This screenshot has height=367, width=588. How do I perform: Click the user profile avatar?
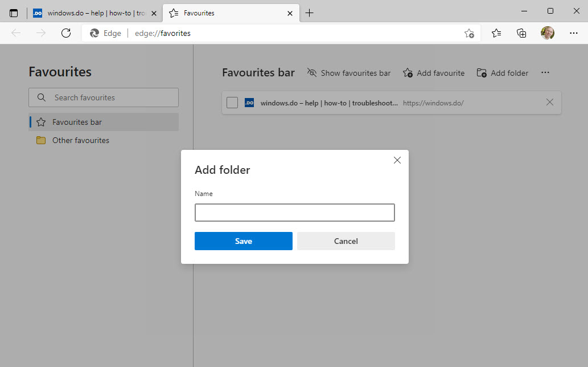click(547, 33)
